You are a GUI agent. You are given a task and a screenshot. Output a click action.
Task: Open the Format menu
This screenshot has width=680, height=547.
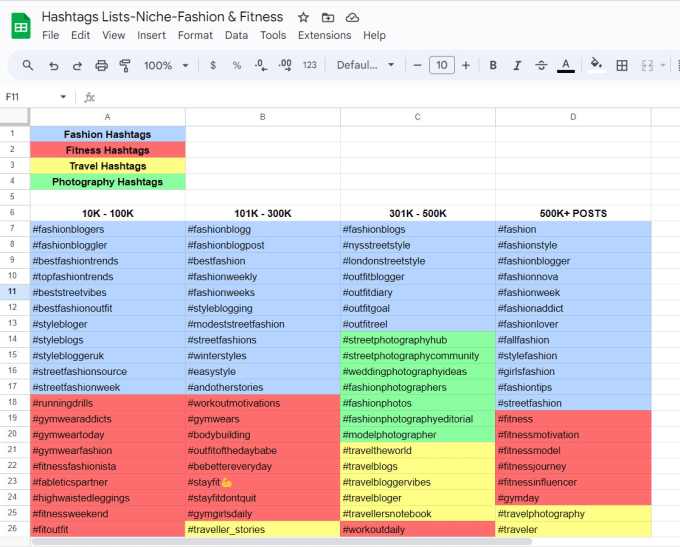[195, 35]
